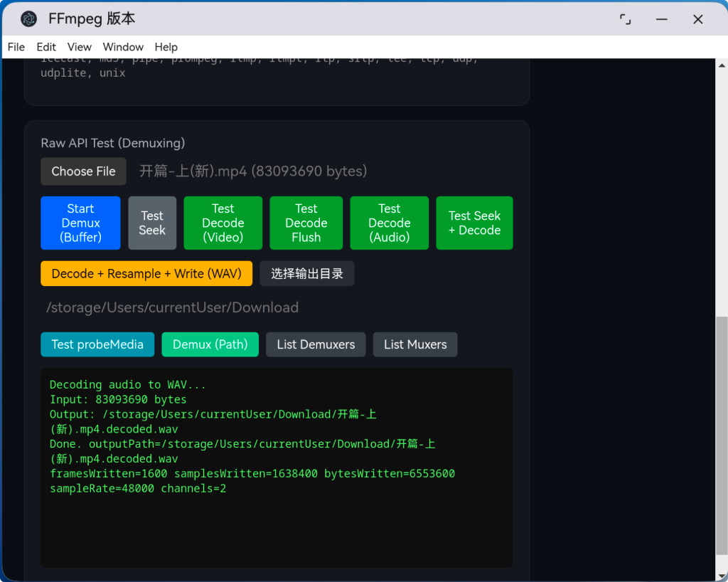Open the Help menu
The height and width of the screenshot is (582, 728).
pos(166,47)
